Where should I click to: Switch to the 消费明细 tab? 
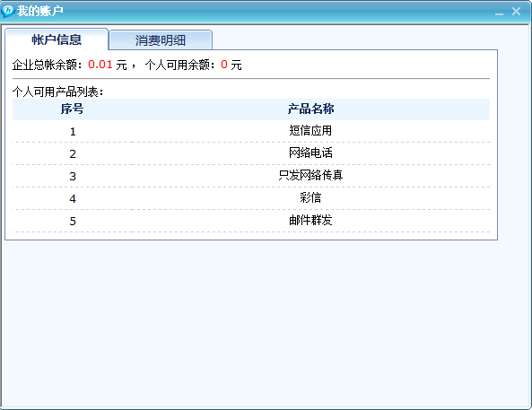[x=161, y=40]
